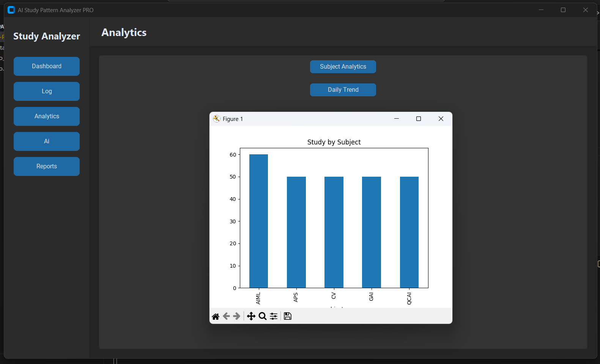
Task: Close the Figure 1 plot window
Action: point(441,119)
